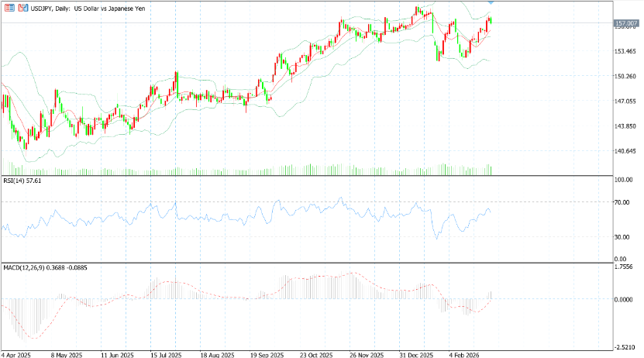Click the 4 Apr 2025 date label
Viewport: 644px width, 358px height.
click(16, 355)
